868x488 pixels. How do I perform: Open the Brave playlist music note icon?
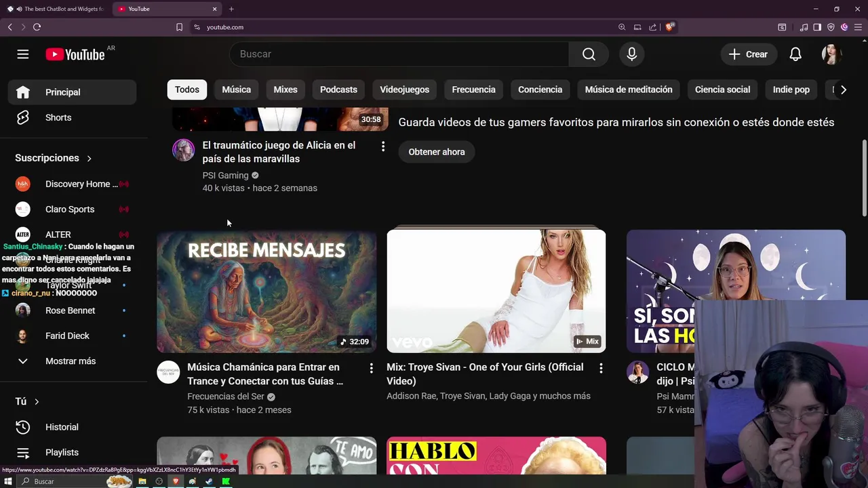pos(804,27)
